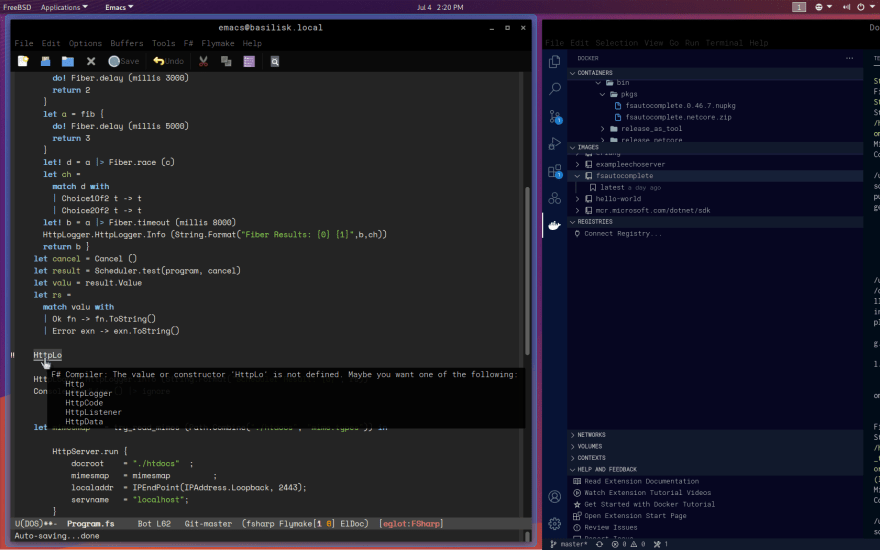Click the power icon in top panel
880x550 pixels.
point(861,7)
